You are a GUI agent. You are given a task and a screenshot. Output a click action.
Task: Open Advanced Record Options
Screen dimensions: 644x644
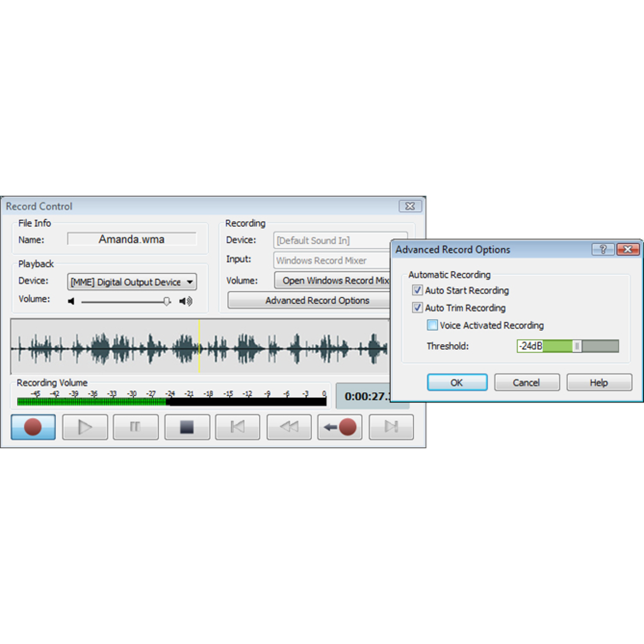[317, 300]
